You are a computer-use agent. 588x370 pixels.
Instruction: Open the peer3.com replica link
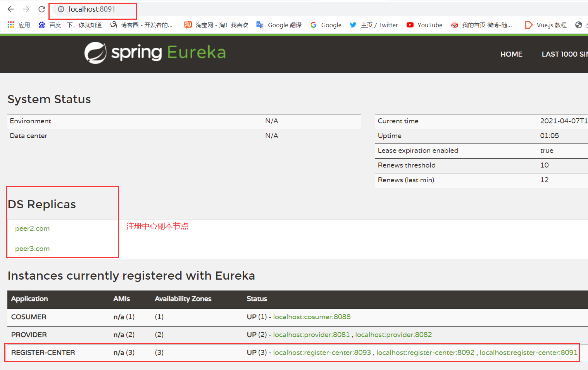(x=32, y=249)
